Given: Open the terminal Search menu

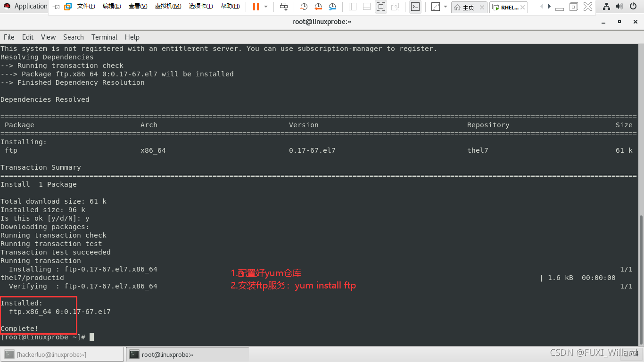Looking at the screenshot, I should (73, 37).
